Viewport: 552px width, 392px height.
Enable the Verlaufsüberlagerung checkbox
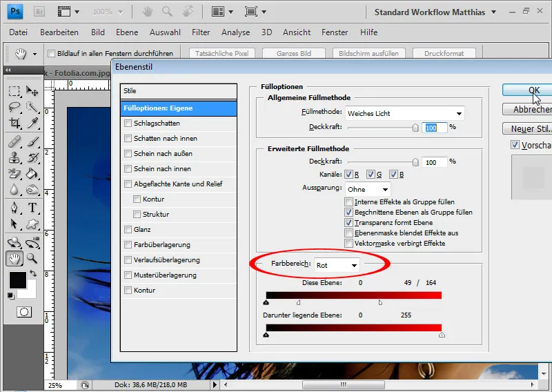tap(128, 260)
